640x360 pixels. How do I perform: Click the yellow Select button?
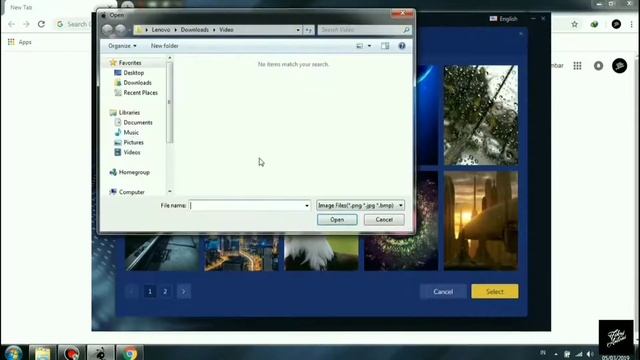(495, 291)
